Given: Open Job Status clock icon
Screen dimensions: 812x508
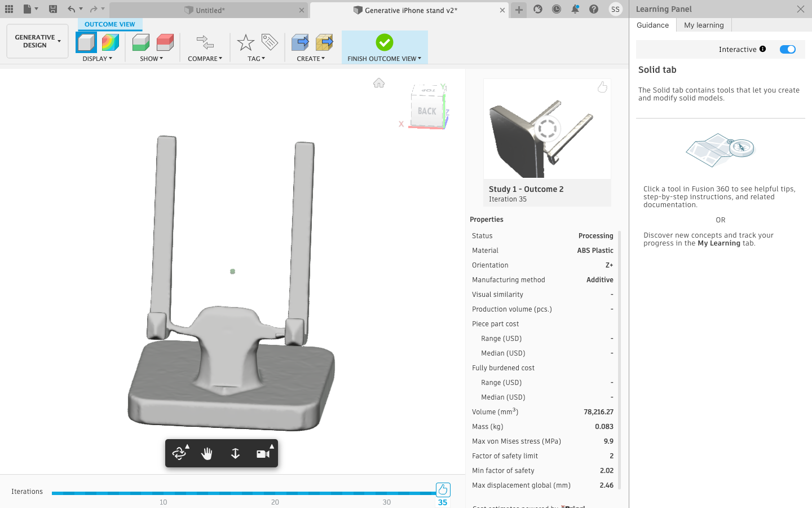Looking at the screenshot, I should 557,9.
